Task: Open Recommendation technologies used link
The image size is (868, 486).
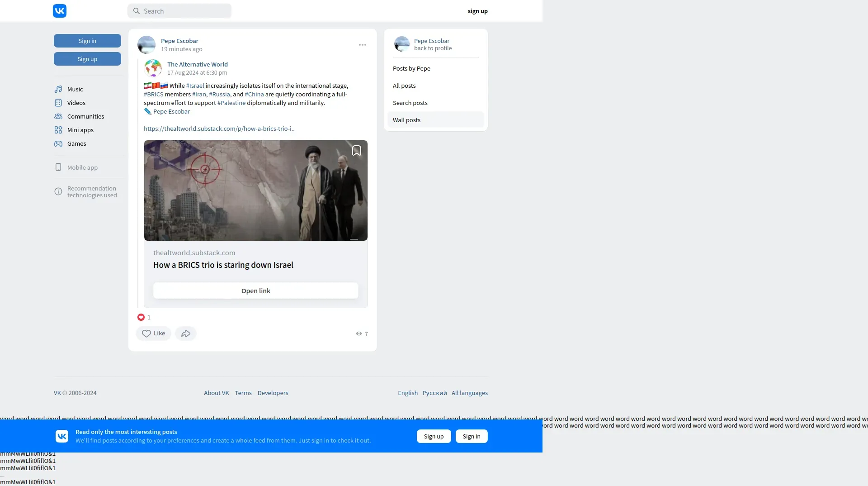Action: [92, 192]
